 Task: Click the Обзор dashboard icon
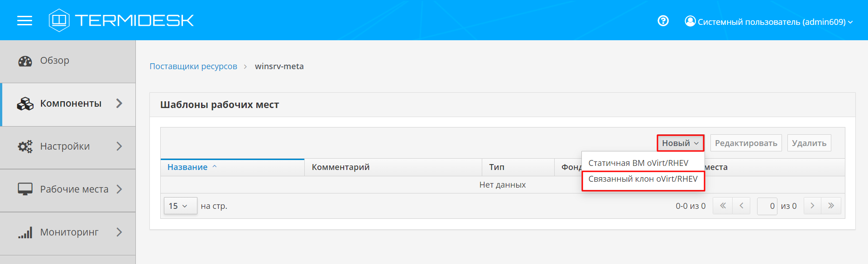click(25, 61)
